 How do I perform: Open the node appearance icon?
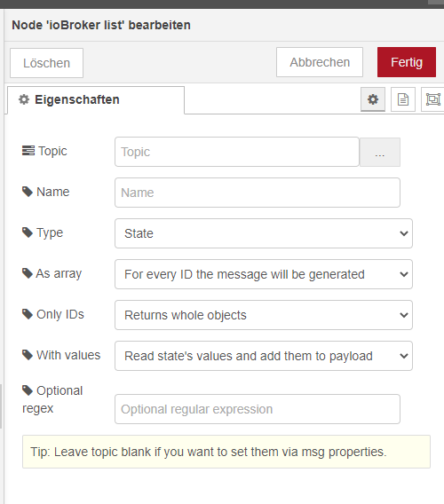[432, 99]
